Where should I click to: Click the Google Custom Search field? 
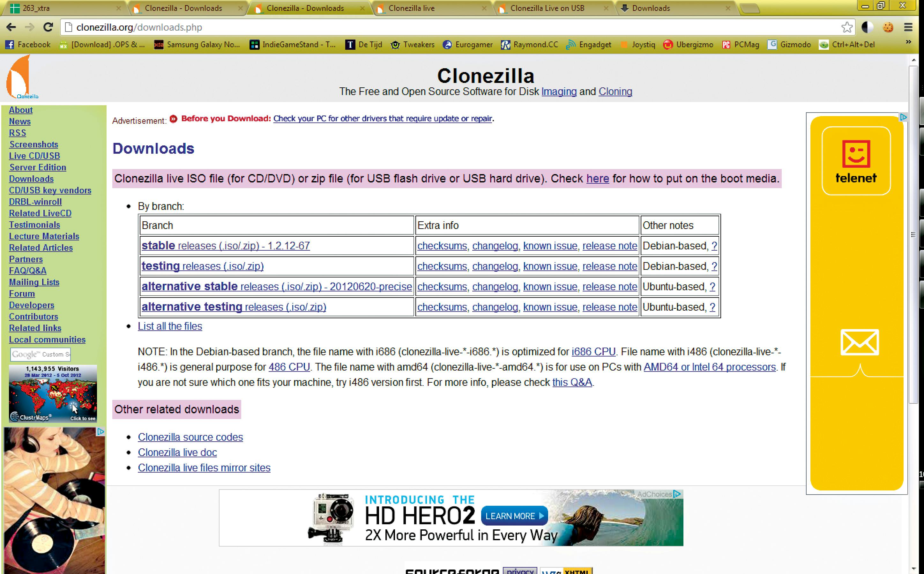pyautogui.click(x=40, y=354)
